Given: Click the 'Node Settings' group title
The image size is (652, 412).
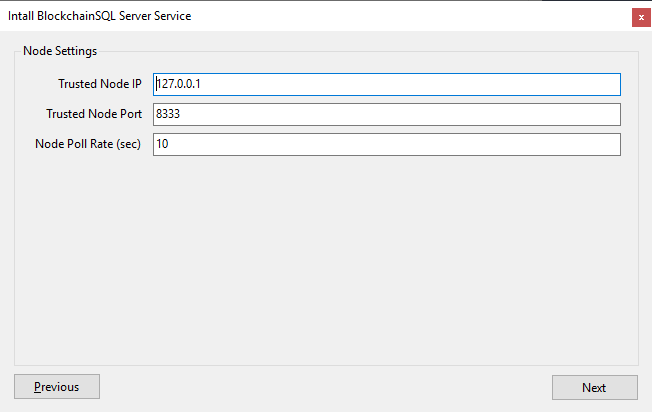Looking at the screenshot, I should click(x=60, y=51).
